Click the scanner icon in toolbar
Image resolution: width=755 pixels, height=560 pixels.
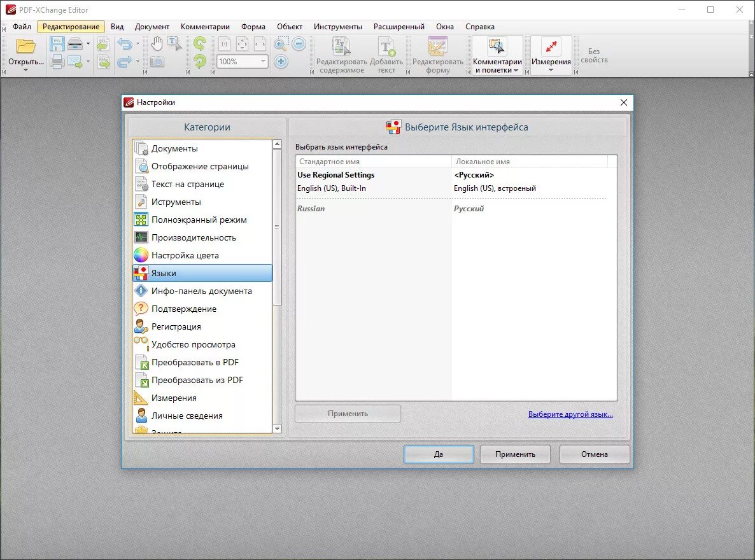click(75, 44)
